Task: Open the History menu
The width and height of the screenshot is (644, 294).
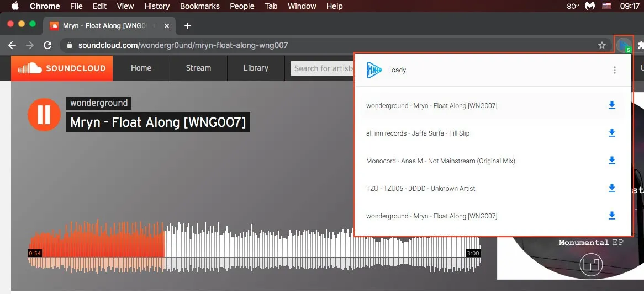Action: click(157, 6)
